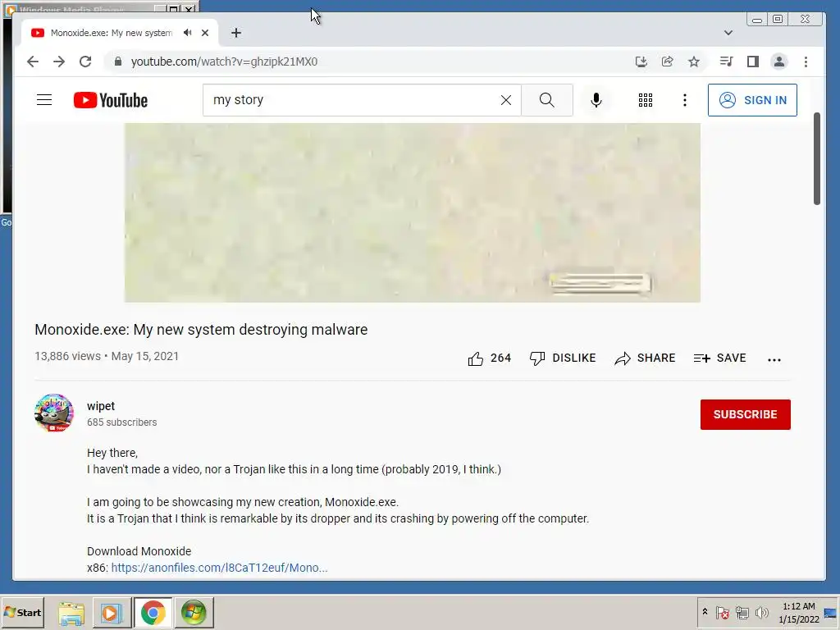840x630 pixels.
Task: Click the lock icon in address bar
Action: point(118,62)
